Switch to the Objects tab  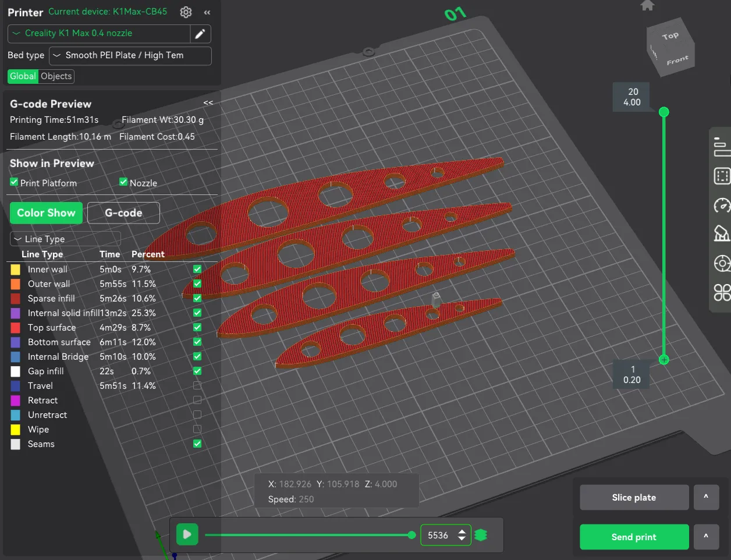(56, 76)
